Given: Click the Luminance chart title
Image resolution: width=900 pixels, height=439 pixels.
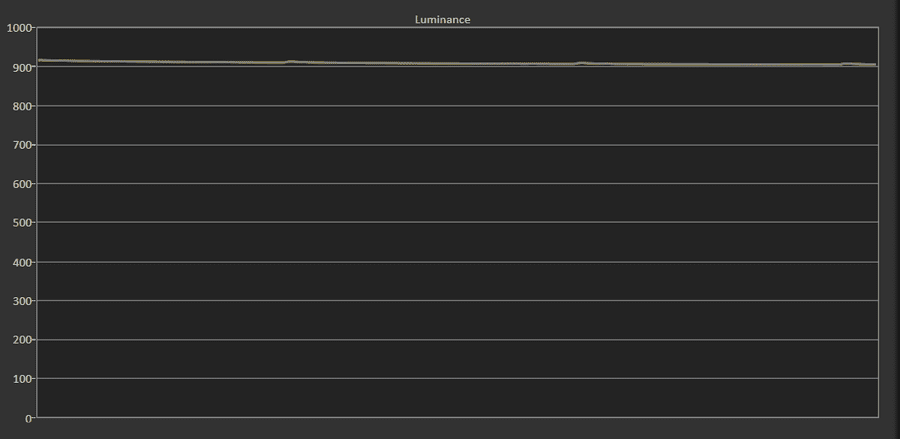Looking at the screenshot, I should click(442, 19).
